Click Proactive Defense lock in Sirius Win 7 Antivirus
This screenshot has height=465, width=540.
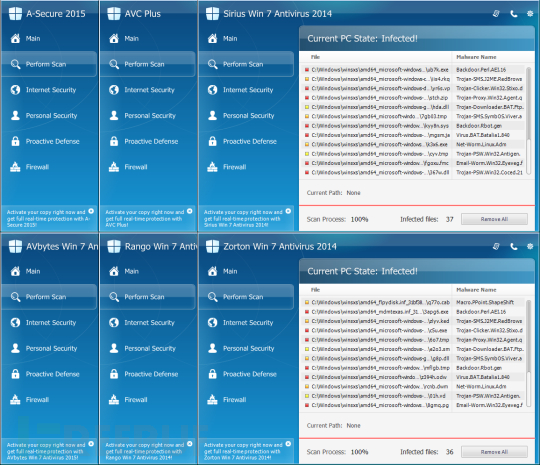(x=212, y=141)
